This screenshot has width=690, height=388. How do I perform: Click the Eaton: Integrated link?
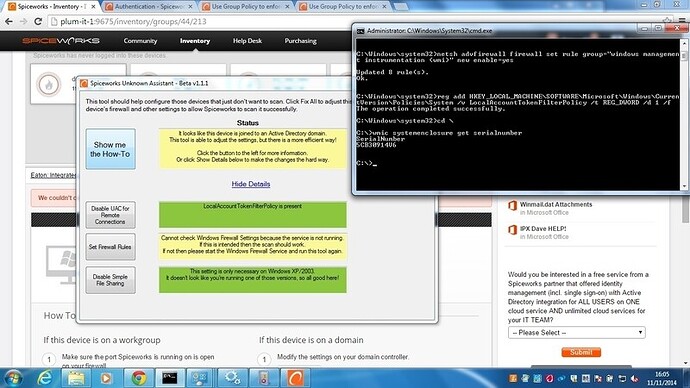tap(53, 175)
